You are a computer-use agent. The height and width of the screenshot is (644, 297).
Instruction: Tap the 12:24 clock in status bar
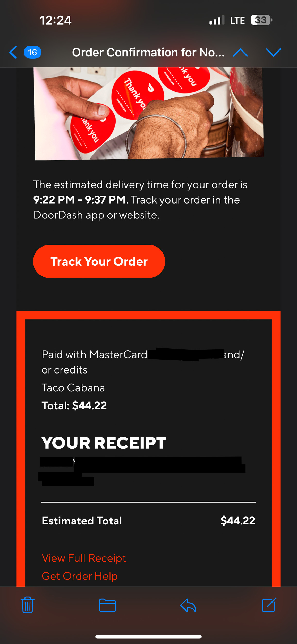click(55, 20)
